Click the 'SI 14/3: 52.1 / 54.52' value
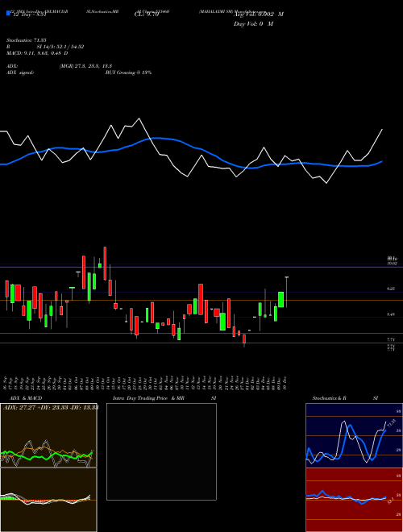 (60, 47)
